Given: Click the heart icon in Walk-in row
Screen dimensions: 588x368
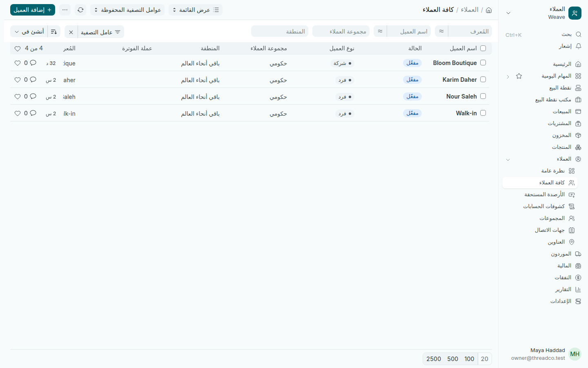Looking at the screenshot, I should (x=18, y=113).
